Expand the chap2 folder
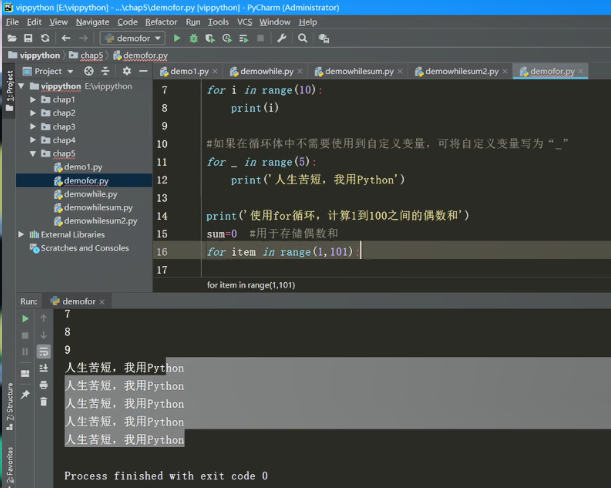The width and height of the screenshot is (611, 488). (x=33, y=113)
